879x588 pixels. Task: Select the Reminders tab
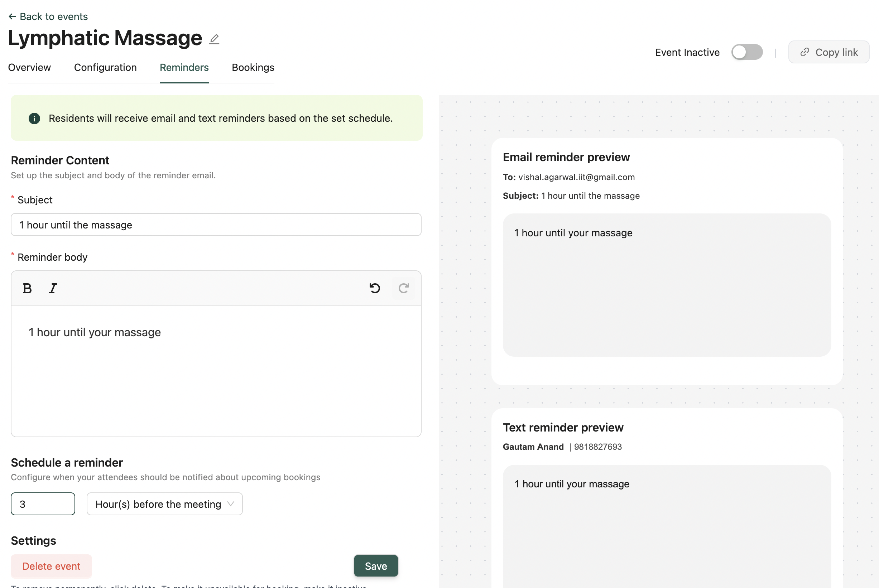pyautogui.click(x=184, y=67)
